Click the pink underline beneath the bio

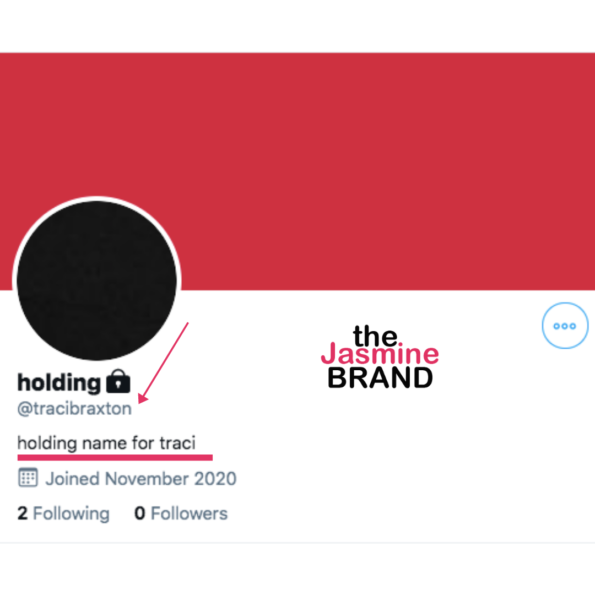tap(115, 457)
